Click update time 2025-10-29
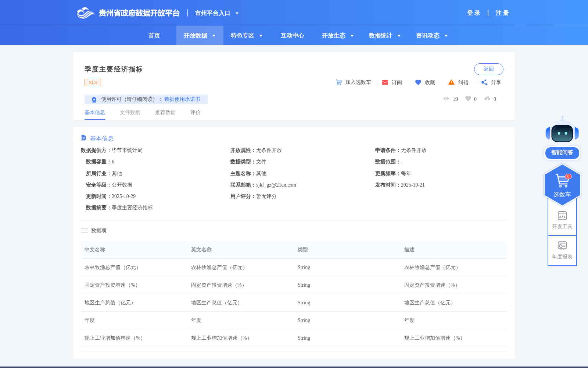 [x=124, y=197]
